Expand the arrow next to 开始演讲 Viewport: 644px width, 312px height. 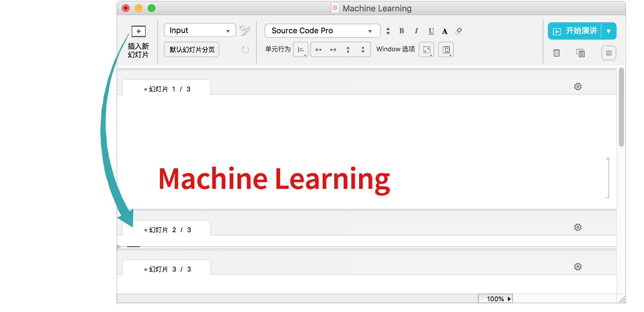point(609,31)
